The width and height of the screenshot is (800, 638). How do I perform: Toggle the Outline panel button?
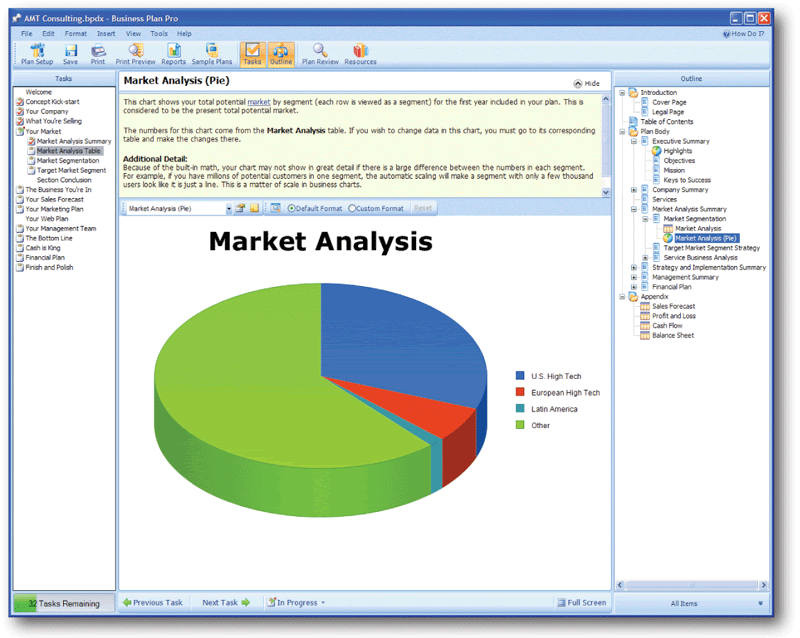click(281, 55)
